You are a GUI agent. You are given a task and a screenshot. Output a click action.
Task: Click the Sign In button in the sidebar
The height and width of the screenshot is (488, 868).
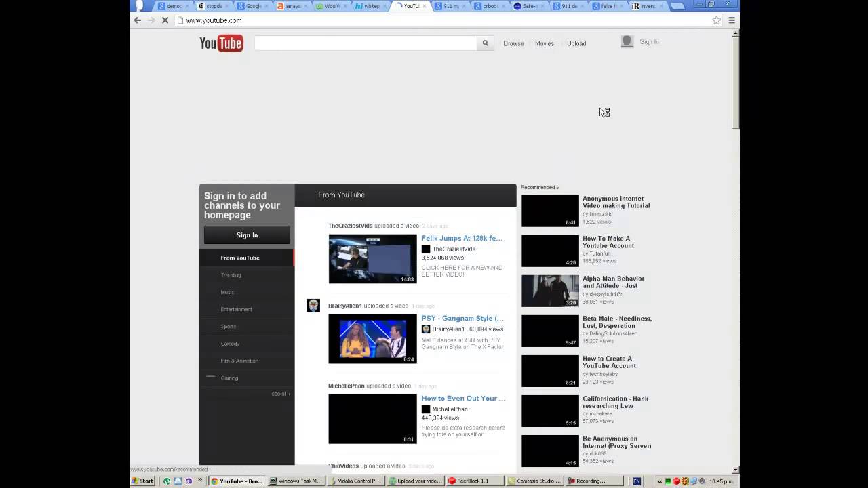pyautogui.click(x=247, y=235)
